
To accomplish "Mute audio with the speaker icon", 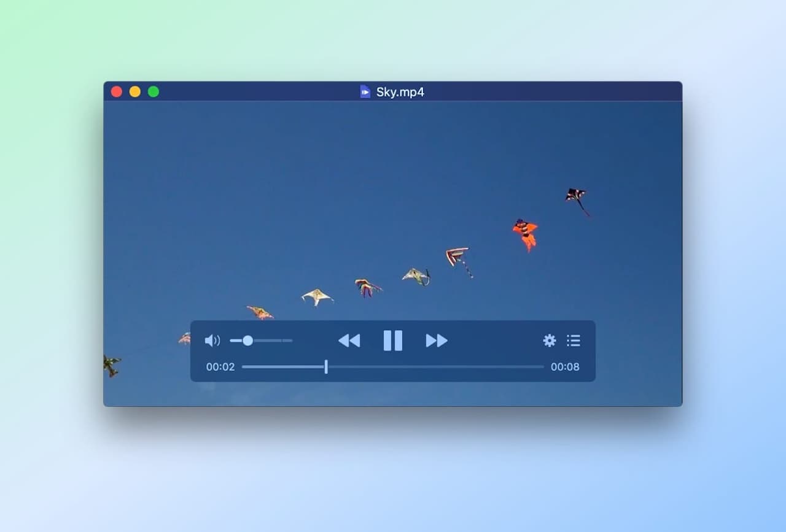I will (x=212, y=341).
